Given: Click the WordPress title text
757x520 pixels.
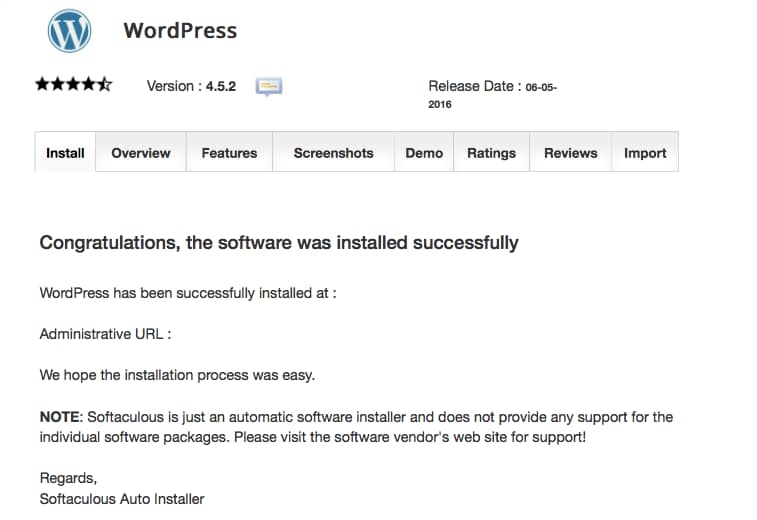Looking at the screenshot, I should click(180, 30).
